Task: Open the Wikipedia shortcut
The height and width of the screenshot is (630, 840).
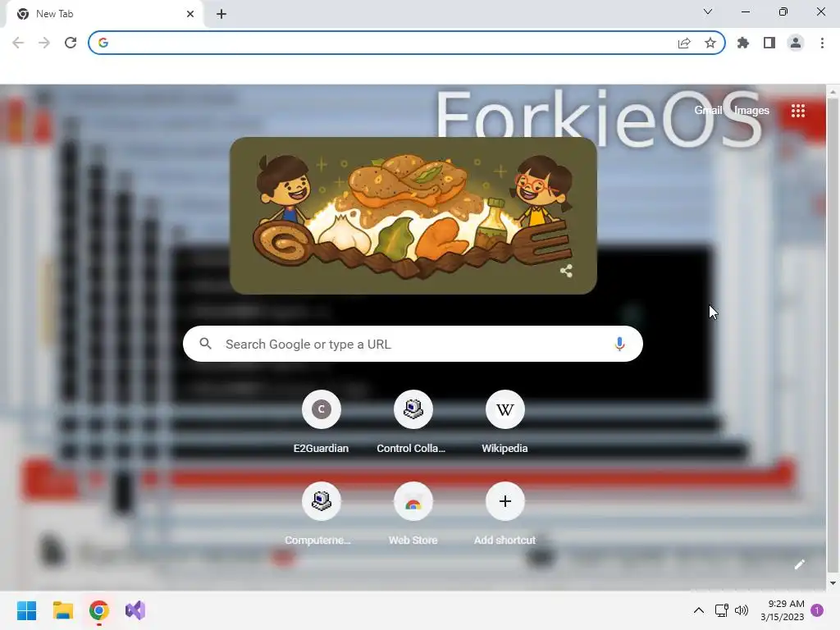Action: pyautogui.click(x=504, y=422)
